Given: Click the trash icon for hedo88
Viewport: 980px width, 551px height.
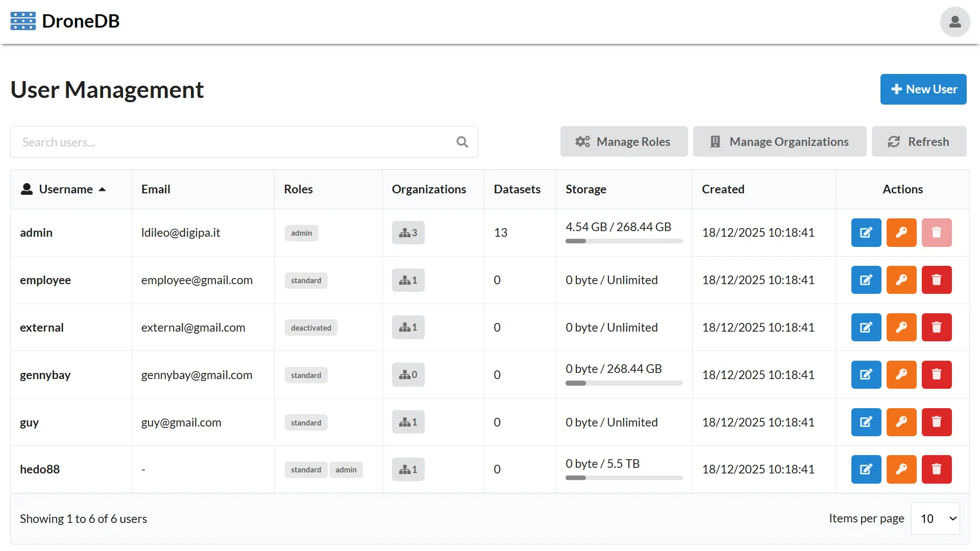Looking at the screenshot, I should click(x=937, y=469).
